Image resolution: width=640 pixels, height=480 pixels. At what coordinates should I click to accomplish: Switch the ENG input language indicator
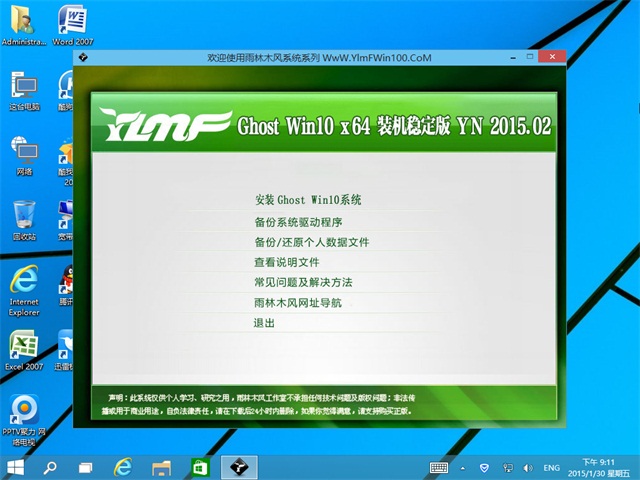pyautogui.click(x=551, y=468)
